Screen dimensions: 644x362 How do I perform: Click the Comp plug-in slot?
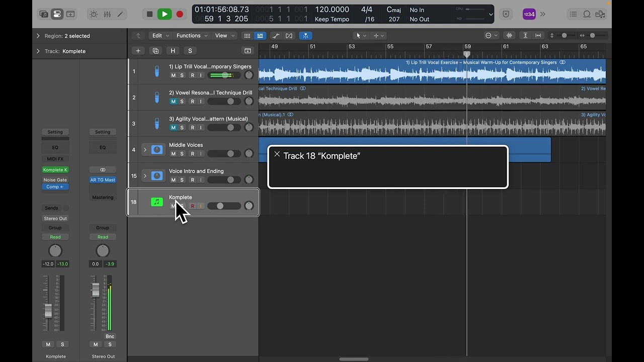(55, 187)
